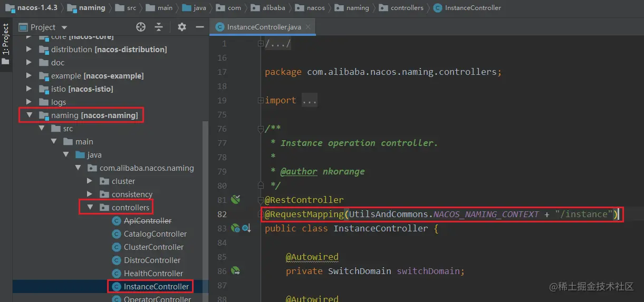Click the controllers package label
Viewport: 644px width, 302px height.
130,208
